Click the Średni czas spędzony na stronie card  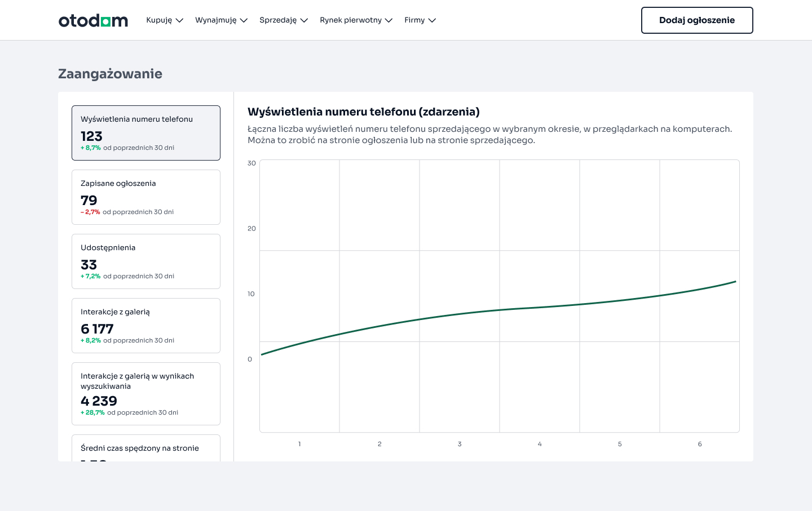click(145, 448)
